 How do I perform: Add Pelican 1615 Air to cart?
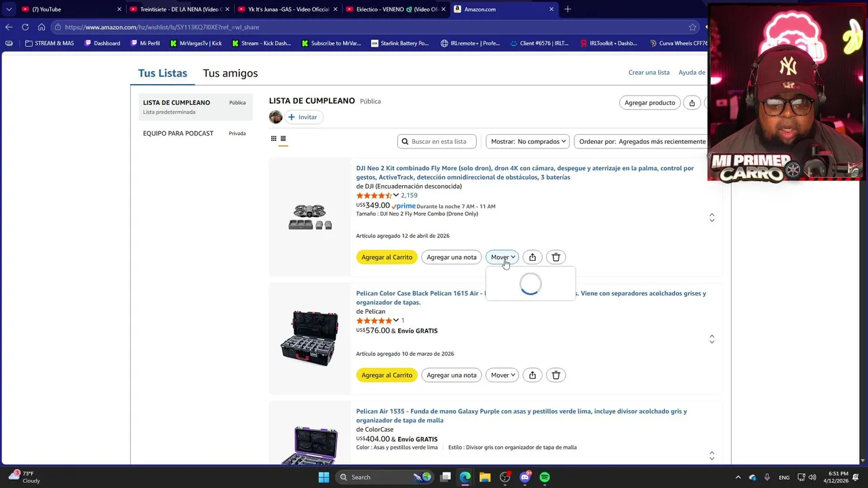(x=387, y=375)
